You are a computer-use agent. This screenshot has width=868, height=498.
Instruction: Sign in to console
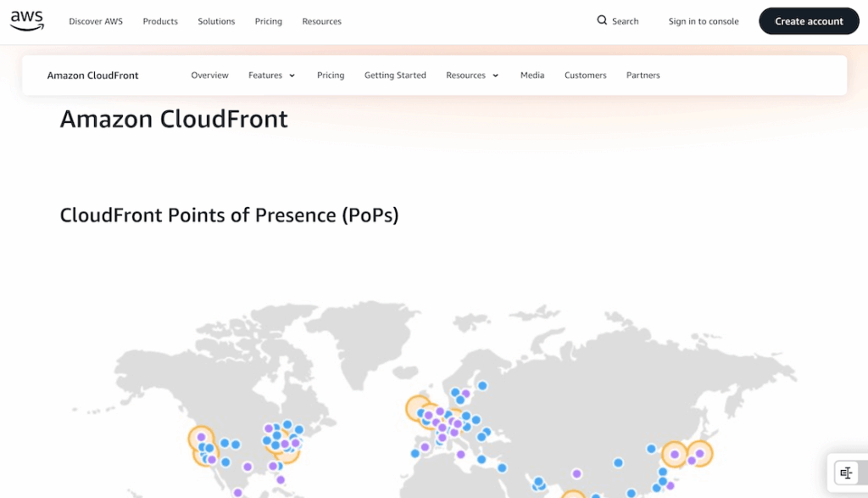click(704, 21)
